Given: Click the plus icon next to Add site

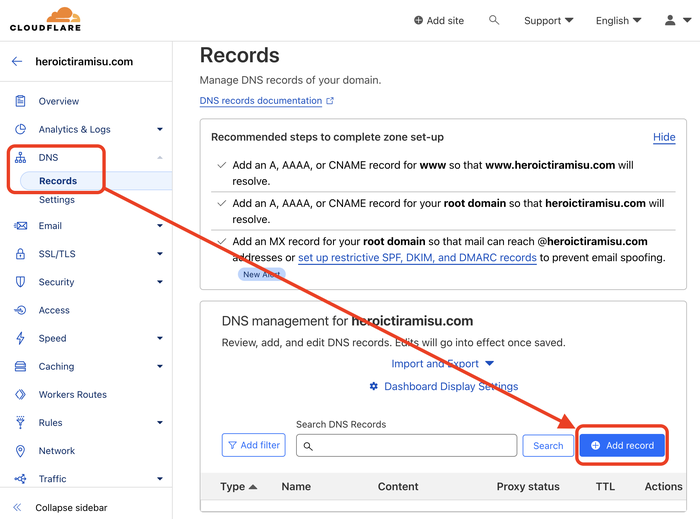Looking at the screenshot, I should pos(418,20).
